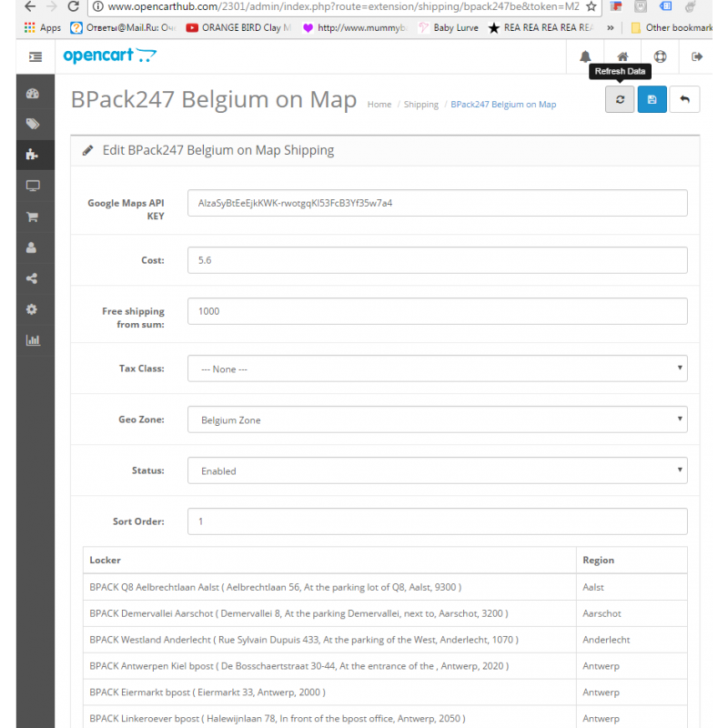Click the Home breadcrumb link
The width and height of the screenshot is (728, 728).
click(379, 105)
